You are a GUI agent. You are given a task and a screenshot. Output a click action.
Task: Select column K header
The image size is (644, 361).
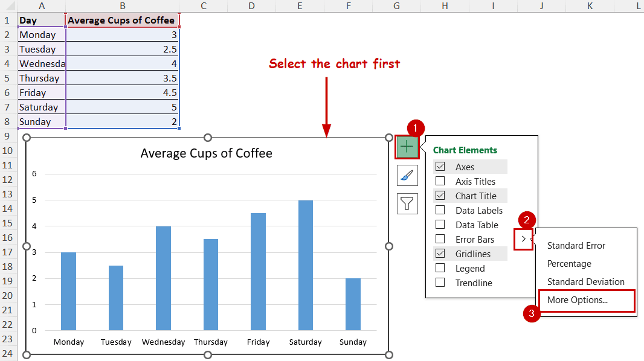590,6
